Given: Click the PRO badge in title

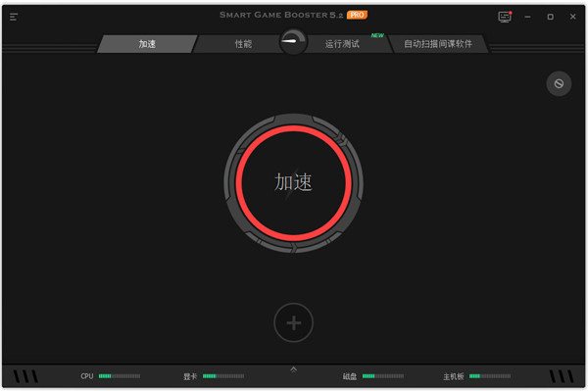Looking at the screenshot, I should [x=357, y=15].
